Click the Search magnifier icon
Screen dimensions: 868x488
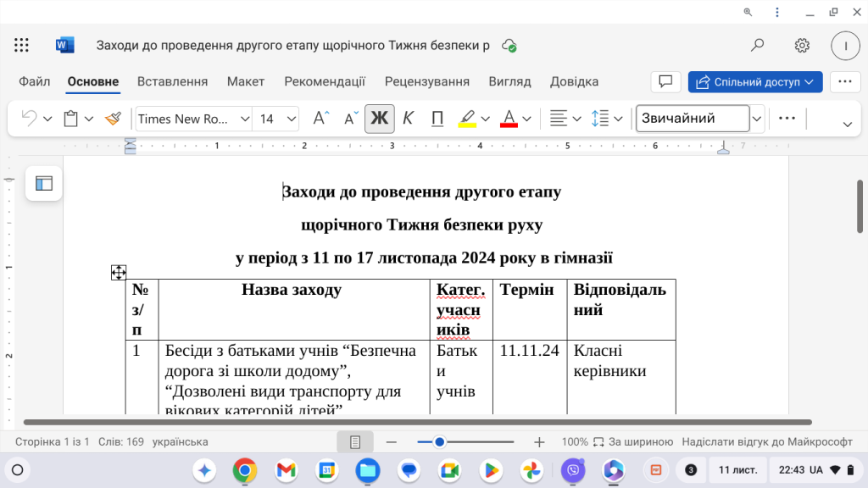757,45
